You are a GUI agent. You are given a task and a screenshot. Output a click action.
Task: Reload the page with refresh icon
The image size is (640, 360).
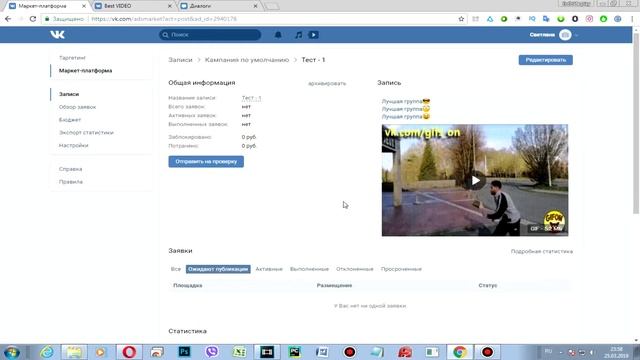[x=33, y=19]
